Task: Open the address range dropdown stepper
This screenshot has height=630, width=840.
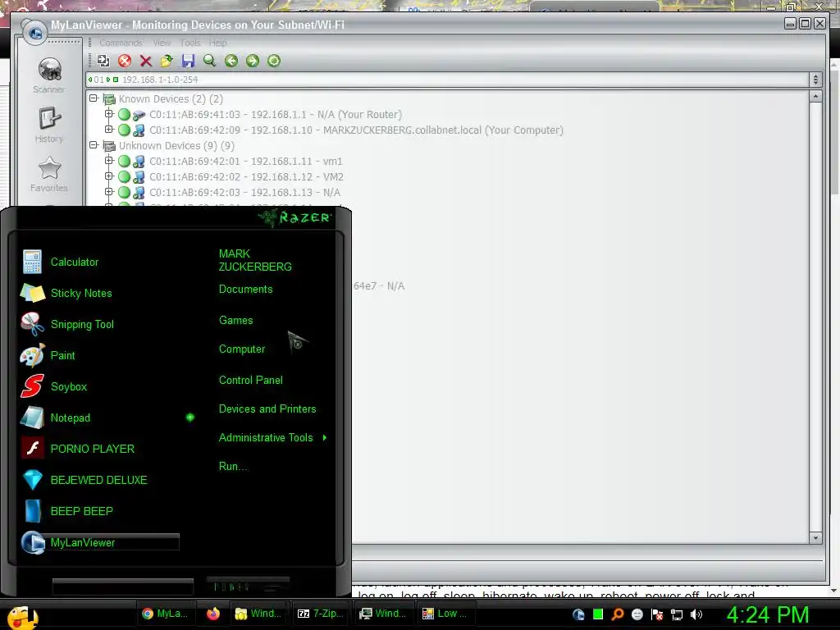Action: tap(815, 80)
